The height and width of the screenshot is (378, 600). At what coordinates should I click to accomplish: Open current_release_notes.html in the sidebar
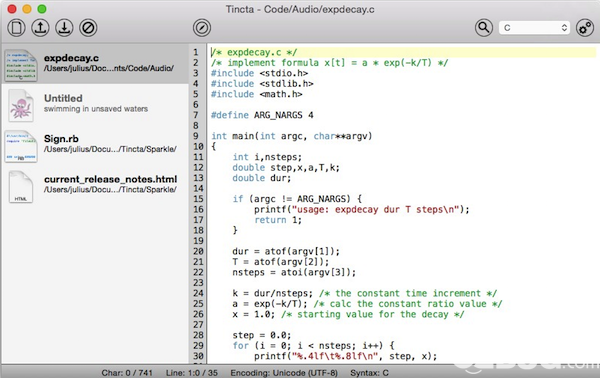(x=95, y=185)
